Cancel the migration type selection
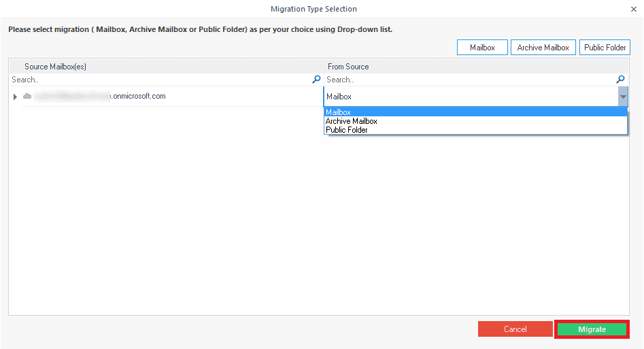 515,329
